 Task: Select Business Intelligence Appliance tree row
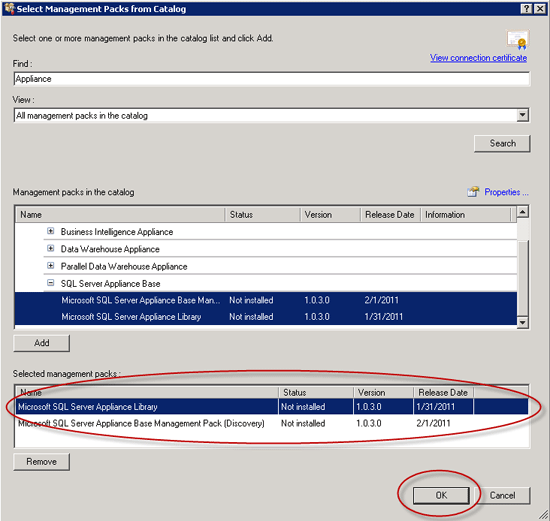coord(280,232)
